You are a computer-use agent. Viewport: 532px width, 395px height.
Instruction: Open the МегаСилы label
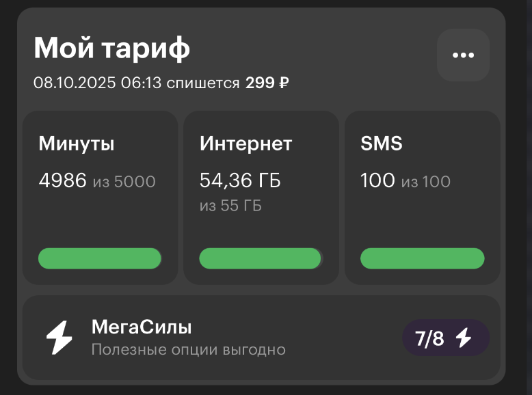(142, 327)
